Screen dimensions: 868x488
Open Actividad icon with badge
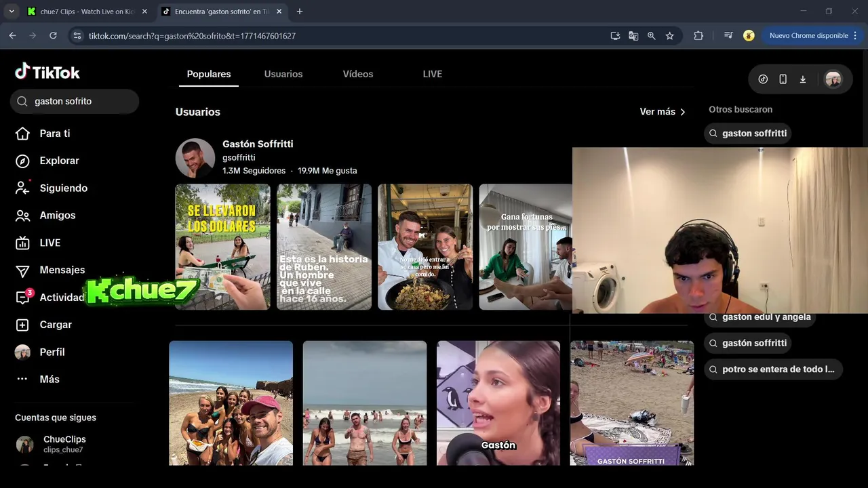22,298
